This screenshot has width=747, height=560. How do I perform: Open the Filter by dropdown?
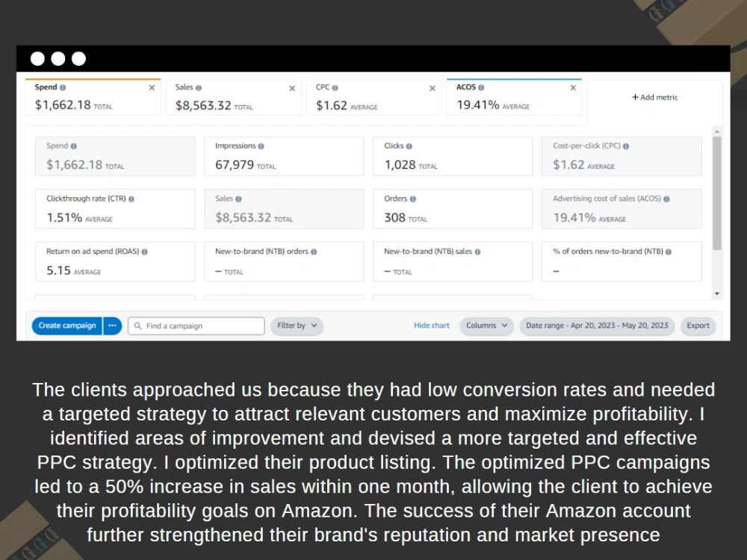(x=297, y=326)
